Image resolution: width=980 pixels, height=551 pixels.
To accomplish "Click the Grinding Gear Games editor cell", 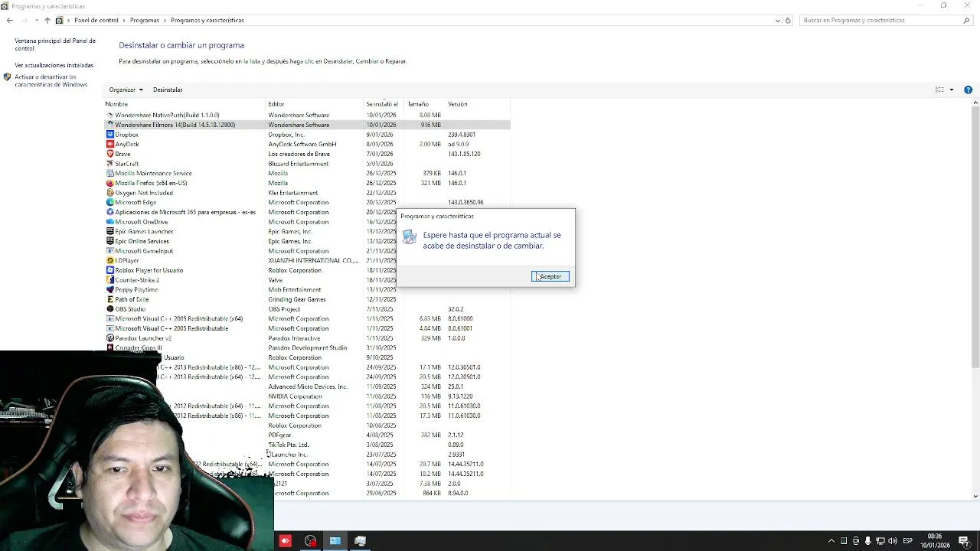I will (x=297, y=299).
